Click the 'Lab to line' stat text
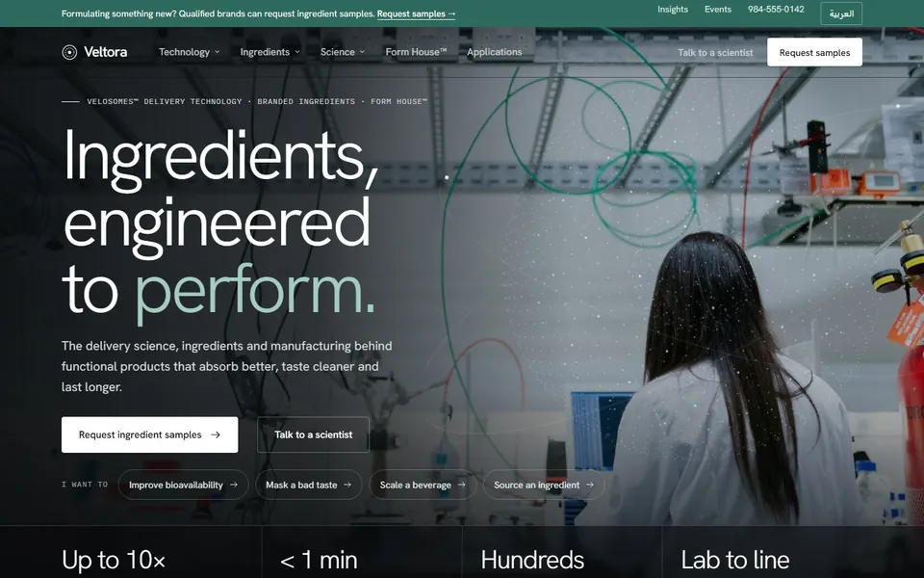This screenshot has height=578, width=924. click(x=735, y=561)
